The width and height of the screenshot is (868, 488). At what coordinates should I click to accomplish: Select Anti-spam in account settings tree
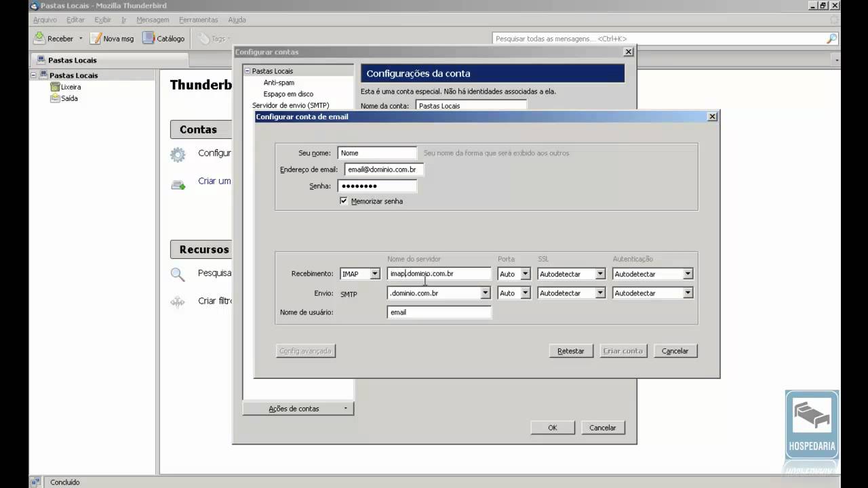pos(279,82)
